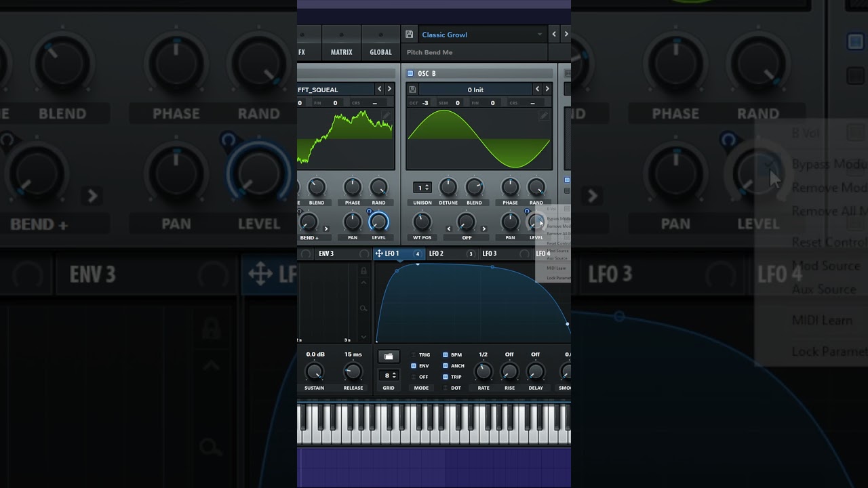The width and height of the screenshot is (868, 488).
Task: Open the LFO shape folder browser
Action: pos(389,356)
